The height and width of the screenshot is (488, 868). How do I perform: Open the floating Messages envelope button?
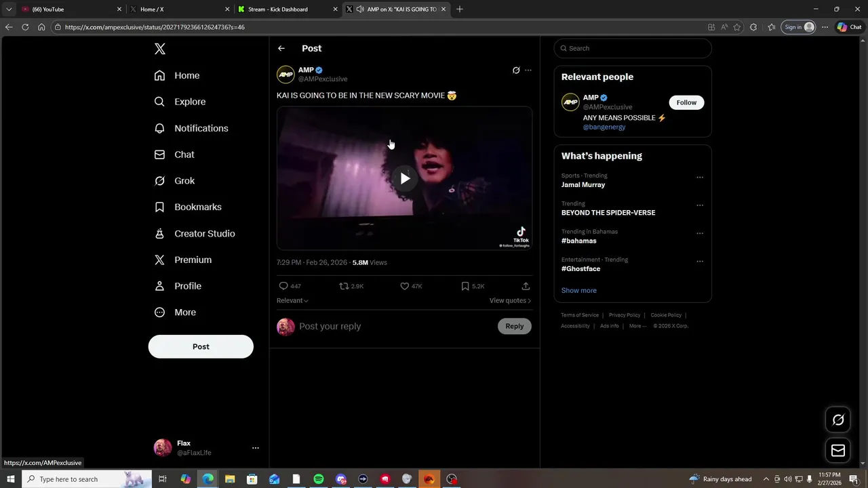838,451
